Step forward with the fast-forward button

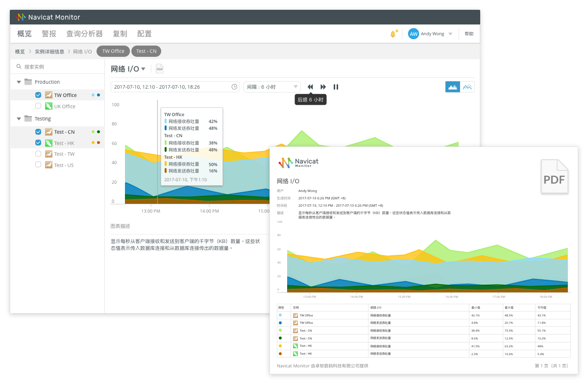[x=323, y=87]
